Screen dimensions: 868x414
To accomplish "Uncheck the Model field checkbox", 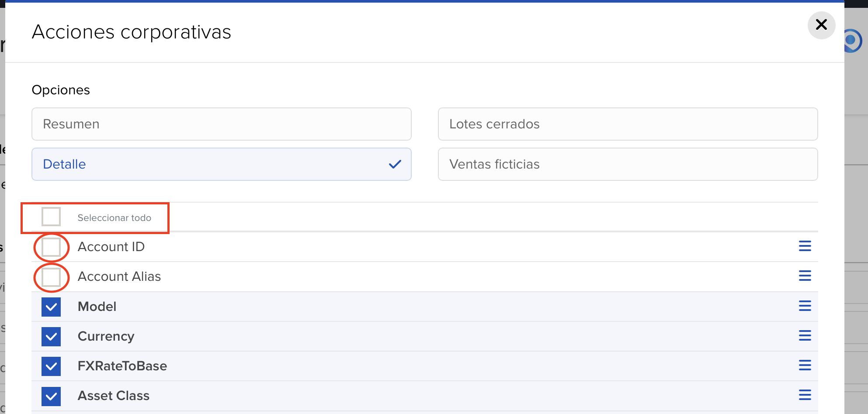I will coord(51,307).
